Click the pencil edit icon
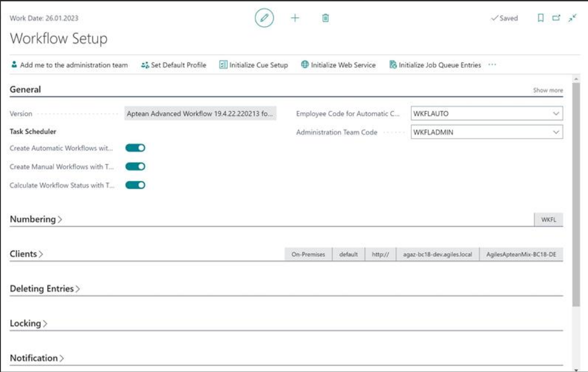 point(264,18)
